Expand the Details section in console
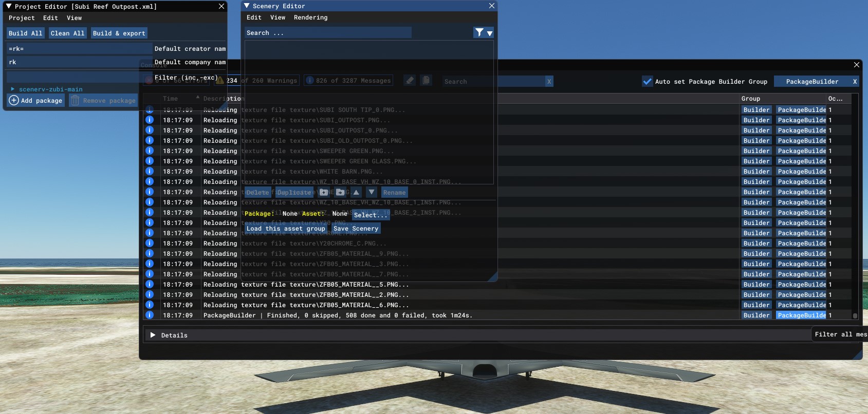This screenshot has width=868, height=414. point(153,335)
